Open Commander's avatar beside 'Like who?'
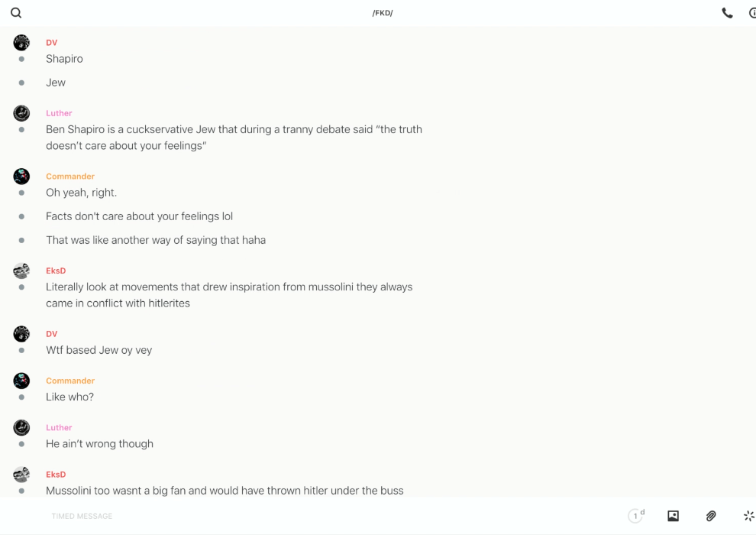 coord(21,381)
